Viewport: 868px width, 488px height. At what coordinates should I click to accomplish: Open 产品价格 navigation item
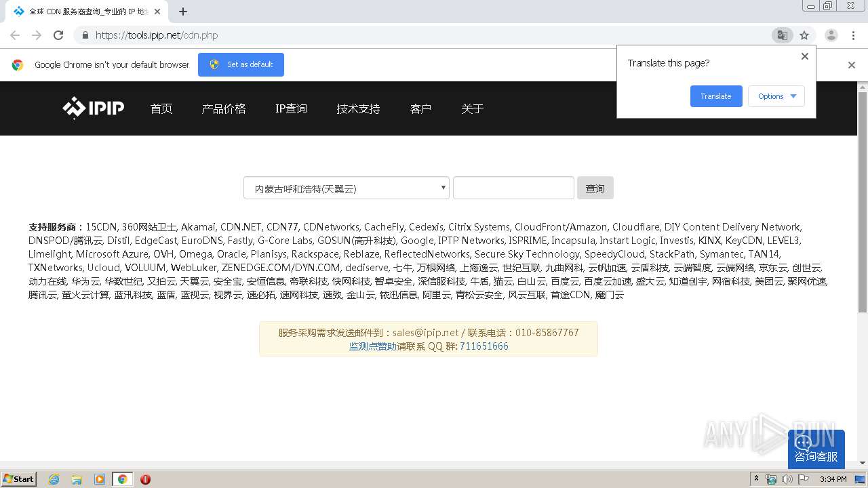[224, 108]
